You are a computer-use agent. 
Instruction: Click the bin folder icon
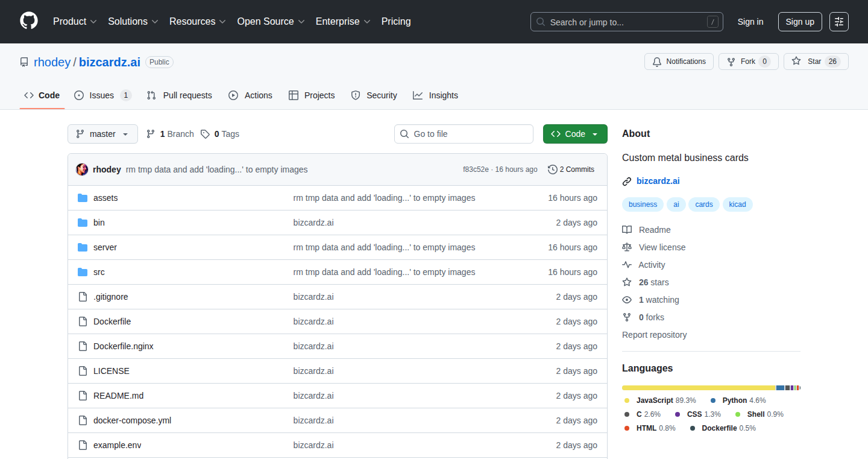point(83,223)
